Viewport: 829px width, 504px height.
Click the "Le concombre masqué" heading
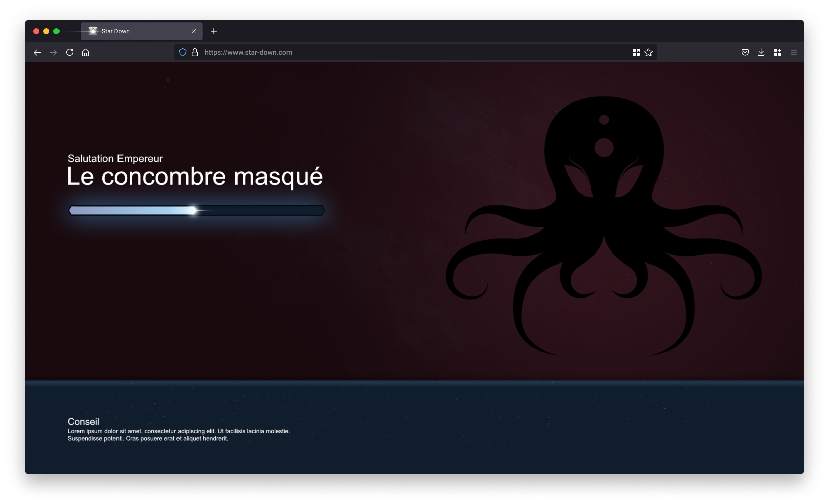[195, 177]
